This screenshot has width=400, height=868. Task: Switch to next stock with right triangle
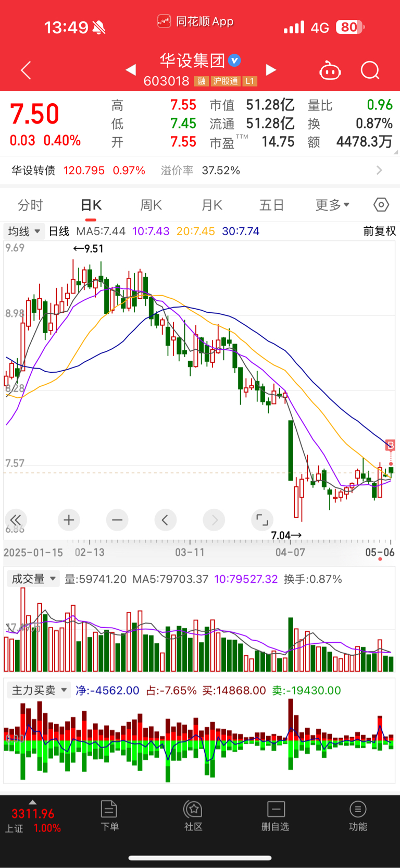(x=270, y=70)
